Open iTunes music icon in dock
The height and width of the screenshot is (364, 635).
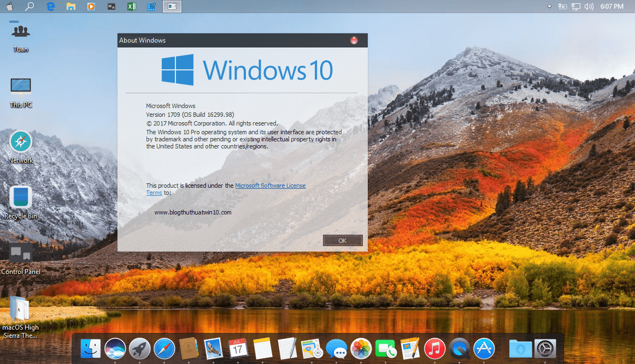click(x=434, y=349)
